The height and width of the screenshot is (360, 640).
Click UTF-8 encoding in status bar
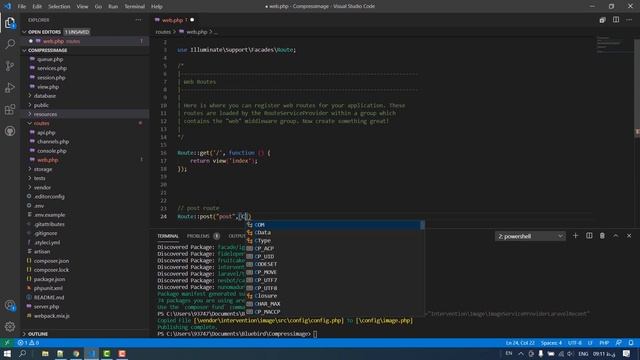pos(575,343)
